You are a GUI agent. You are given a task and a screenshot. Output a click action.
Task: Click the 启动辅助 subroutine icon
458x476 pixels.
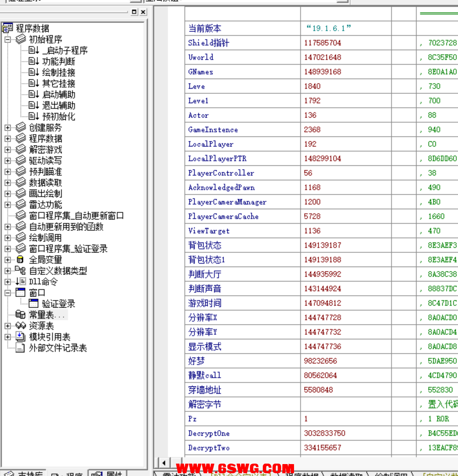(x=34, y=95)
